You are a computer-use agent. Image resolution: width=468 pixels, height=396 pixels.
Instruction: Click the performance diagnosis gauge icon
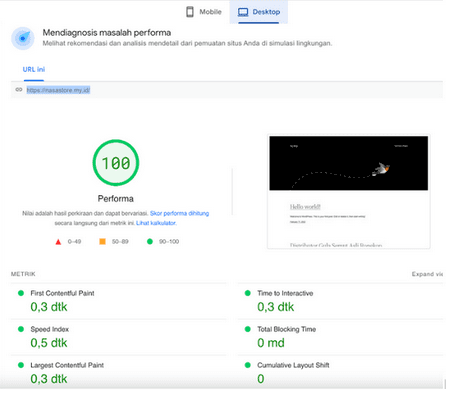(23, 38)
